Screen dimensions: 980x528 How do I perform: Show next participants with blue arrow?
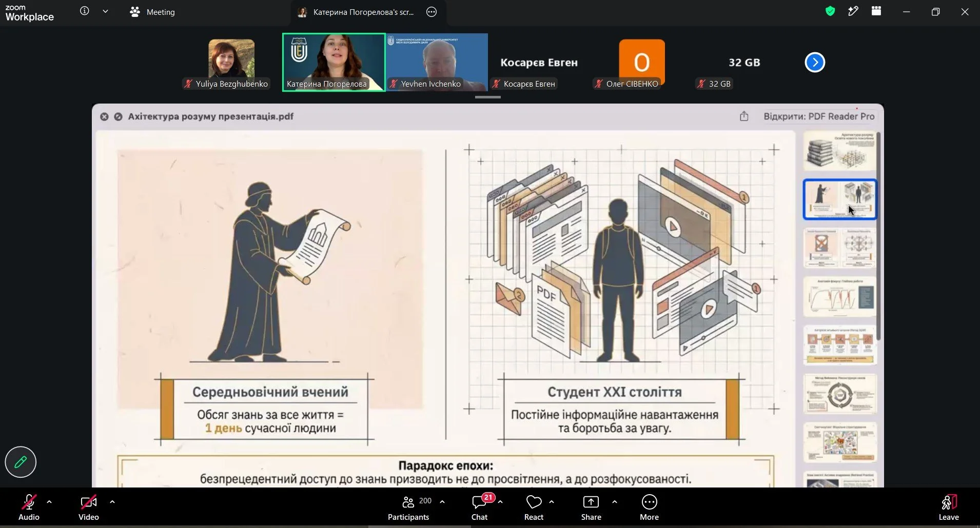point(815,63)
